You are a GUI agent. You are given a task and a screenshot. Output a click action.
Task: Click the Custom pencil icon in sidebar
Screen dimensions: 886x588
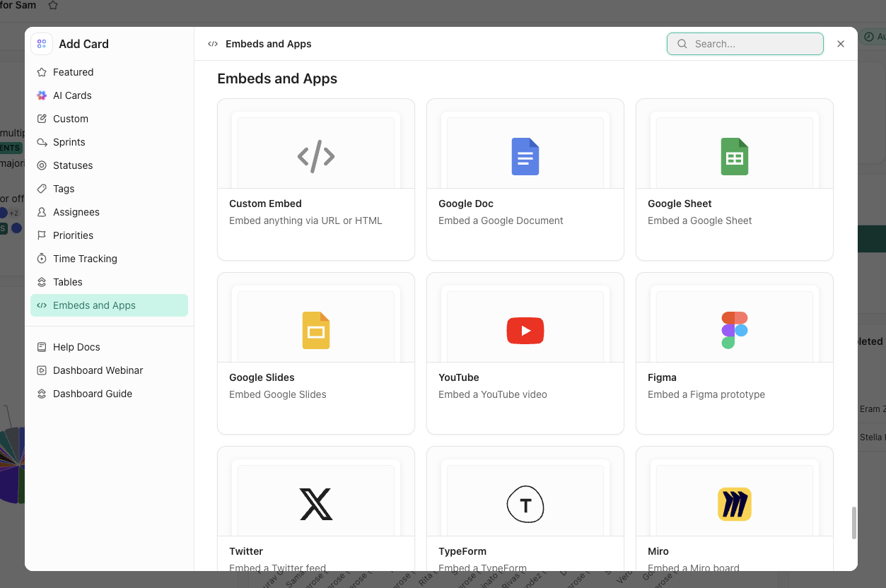coord(42,119)
